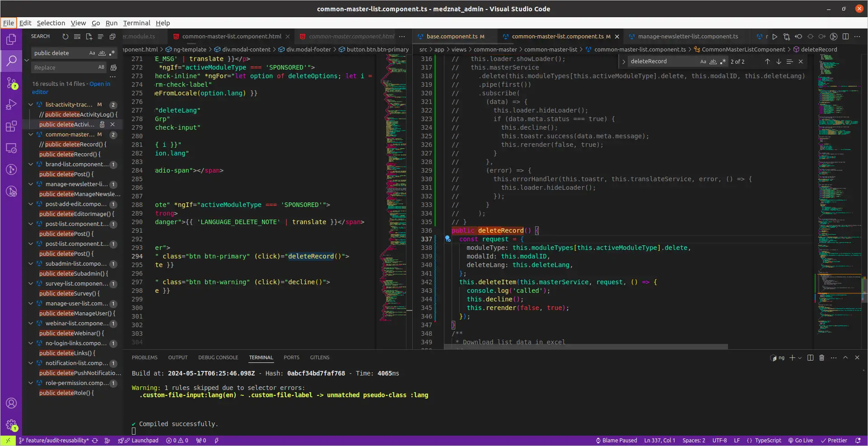Viewport: 868px width, 446px height.
Task: Open the remote window indicator in status bar
Action: coord(8,441)
